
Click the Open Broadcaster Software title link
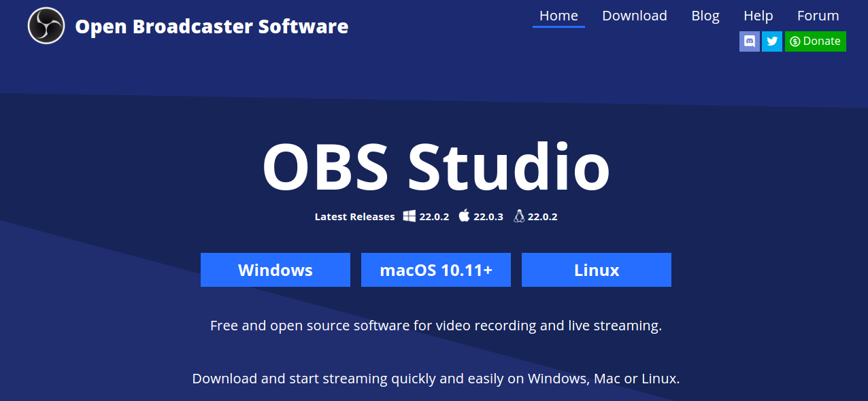(212, 27)
